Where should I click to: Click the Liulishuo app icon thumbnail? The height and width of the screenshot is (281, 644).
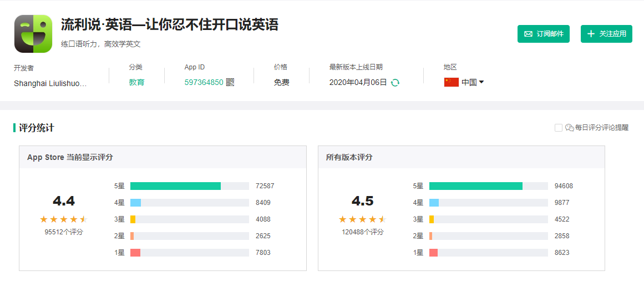(x=33, y=34)
